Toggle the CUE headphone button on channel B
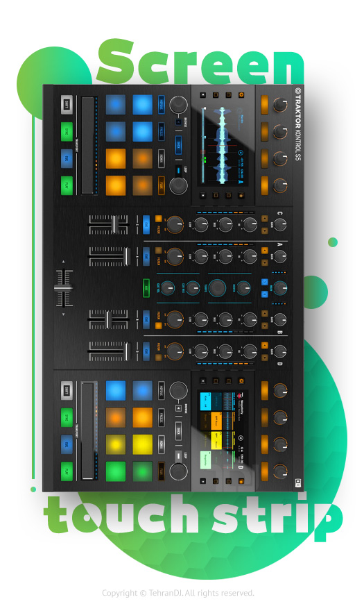The width and height of the screenshot is (364, 604). click(x=146, y=319)
